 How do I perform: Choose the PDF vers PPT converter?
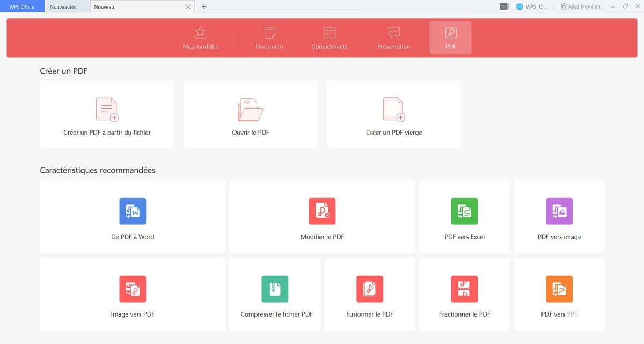point(559,294)
